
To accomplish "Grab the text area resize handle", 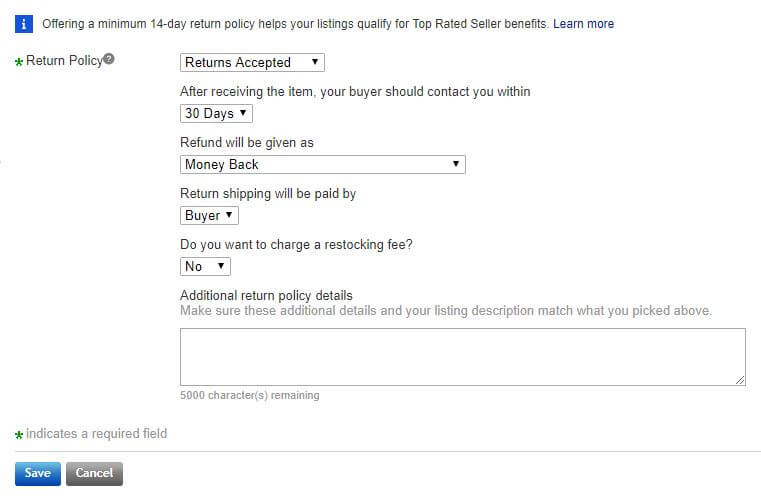I will tap(740, 380).
